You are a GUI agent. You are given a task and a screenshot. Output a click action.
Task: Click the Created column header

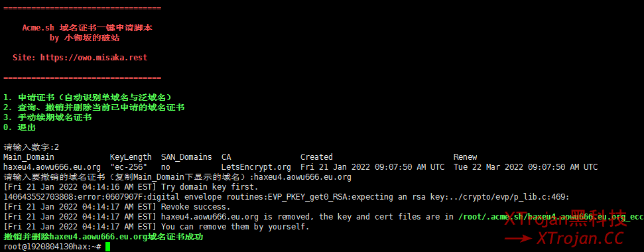pyautogui.click(x=316, y=157)
